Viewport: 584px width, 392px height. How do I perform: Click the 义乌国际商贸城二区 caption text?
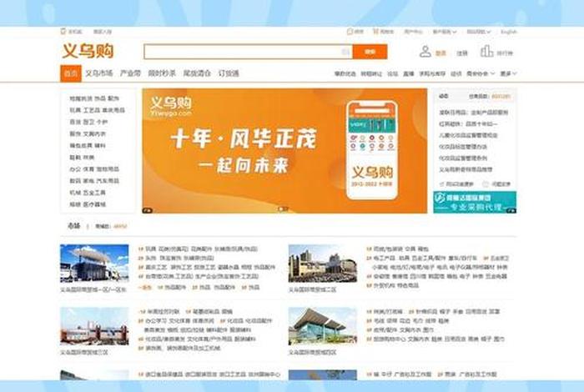(312, 289)
